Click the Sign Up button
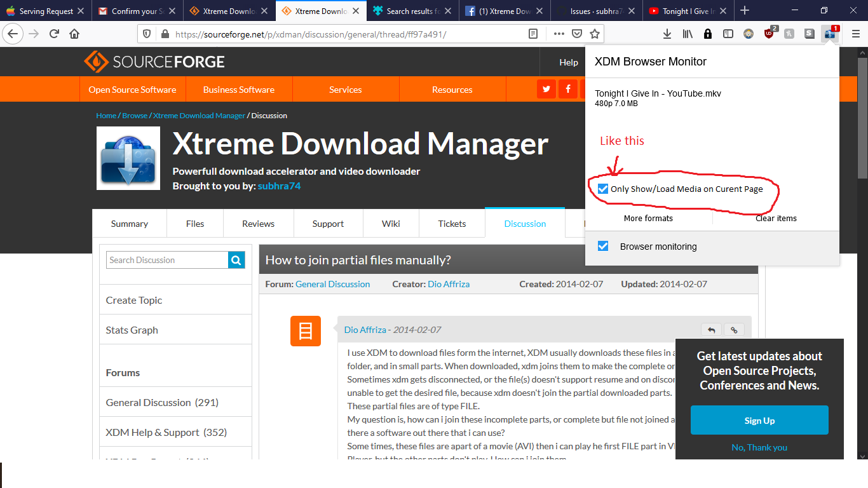 pyautogui.click(x=759, y=420)
